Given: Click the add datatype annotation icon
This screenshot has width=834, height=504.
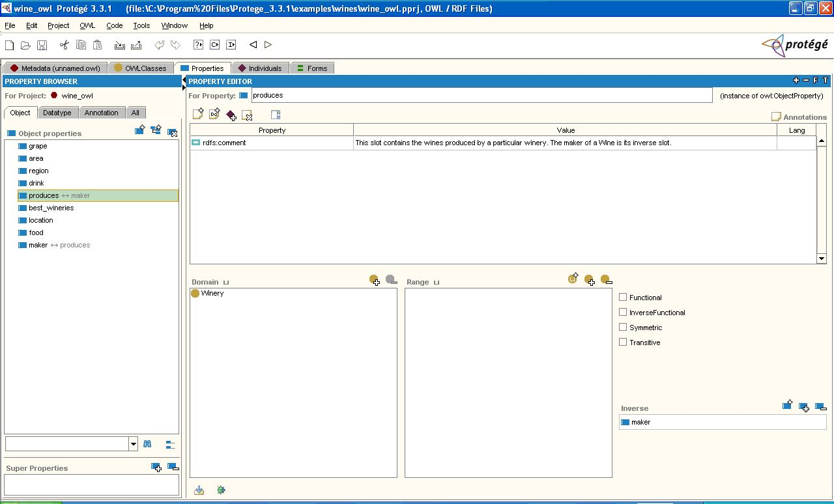Looking at the screenshot, I should [214, 115].
